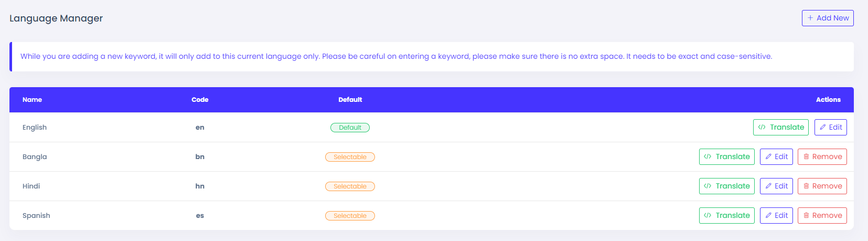Screen dimensions: 868x241
Task: Click Translate code icon for English
Action: click(762, 127)
